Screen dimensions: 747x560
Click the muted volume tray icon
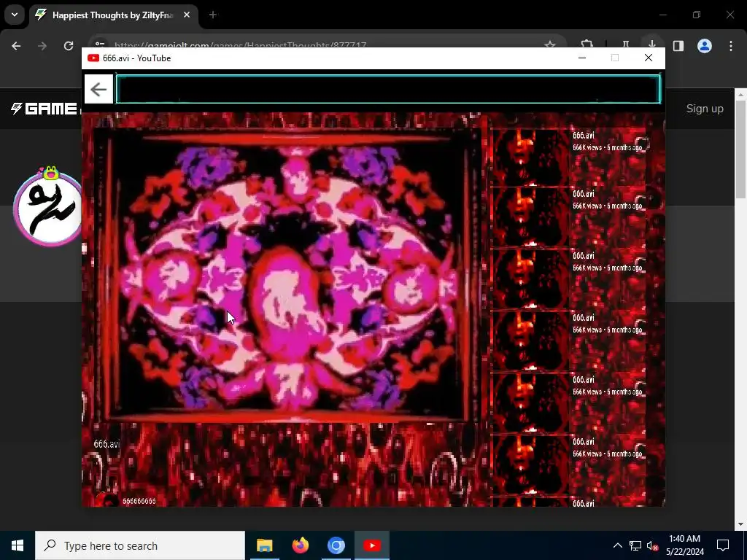click(652, 545)
